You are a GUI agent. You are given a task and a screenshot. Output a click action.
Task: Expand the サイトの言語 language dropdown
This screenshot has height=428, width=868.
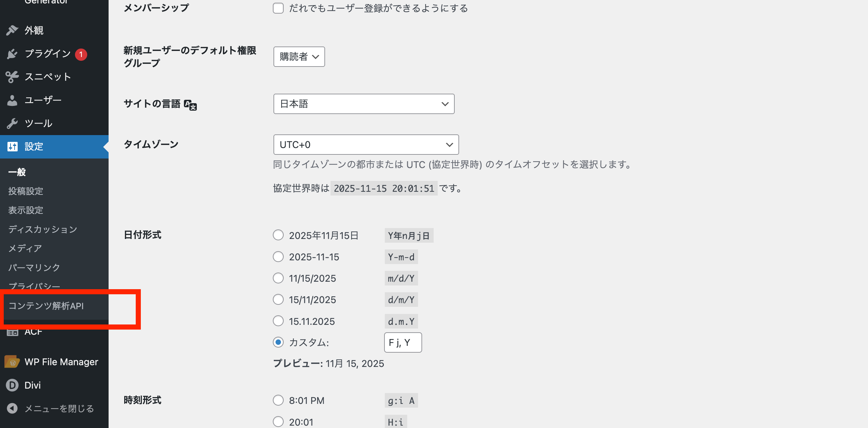click(363, 104)
